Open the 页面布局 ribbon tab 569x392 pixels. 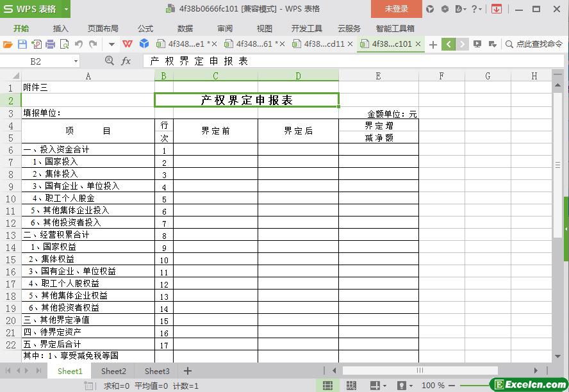pos(103,28)
